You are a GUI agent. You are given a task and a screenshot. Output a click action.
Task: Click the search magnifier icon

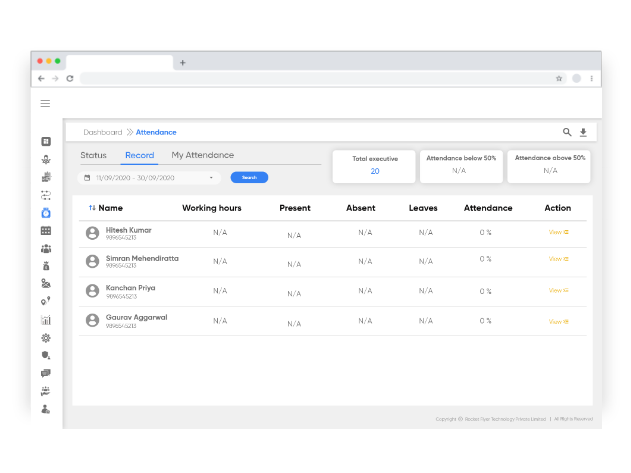click(x=567, y=132)
